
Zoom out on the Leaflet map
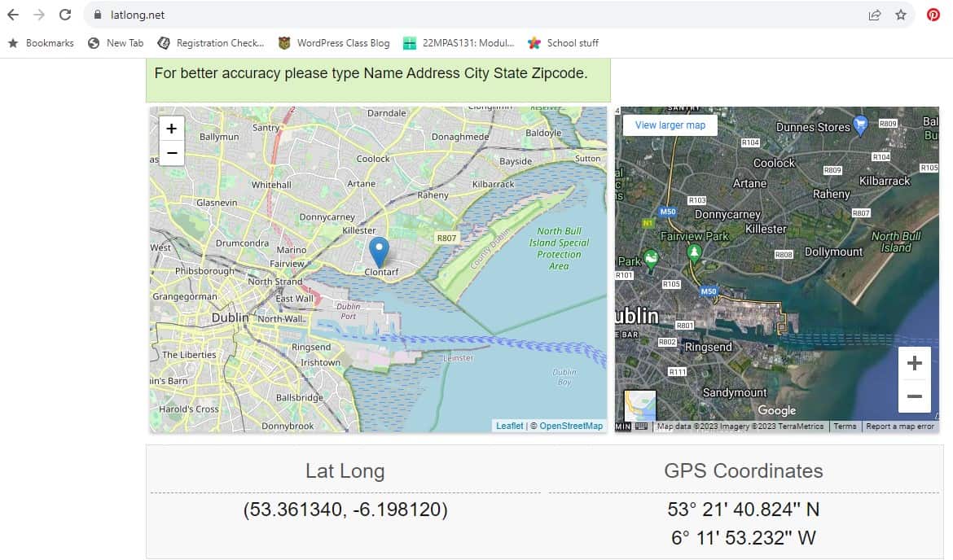171,153
